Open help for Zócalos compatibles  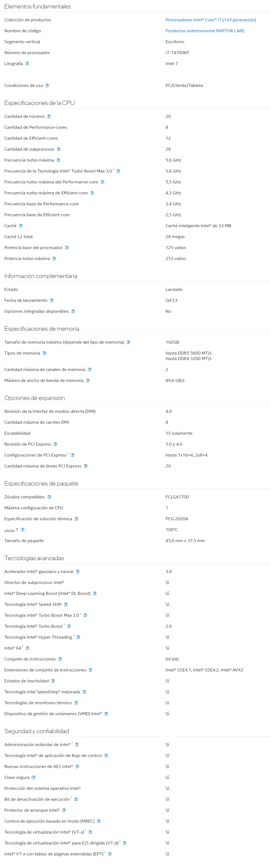49,497
